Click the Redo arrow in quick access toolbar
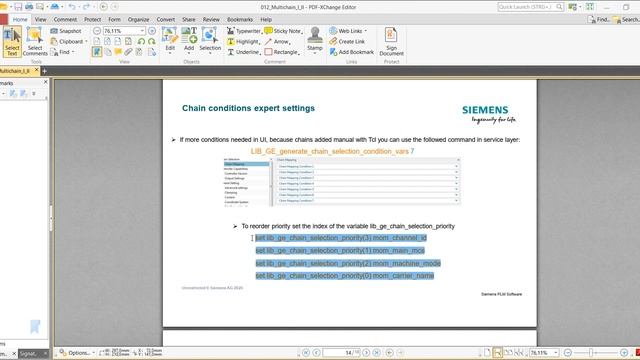Image resolution: width=640 pixels, height=360 pixels. [x=86, y=7]
